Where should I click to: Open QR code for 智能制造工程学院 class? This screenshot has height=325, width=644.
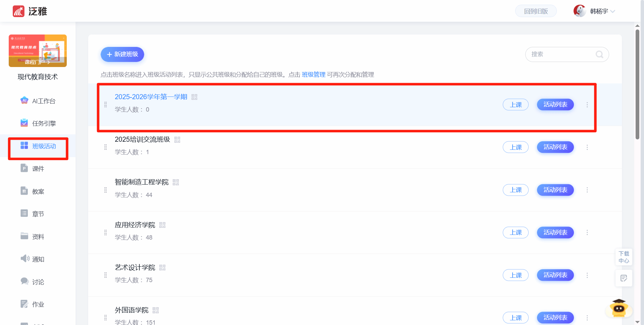(176, 182)
